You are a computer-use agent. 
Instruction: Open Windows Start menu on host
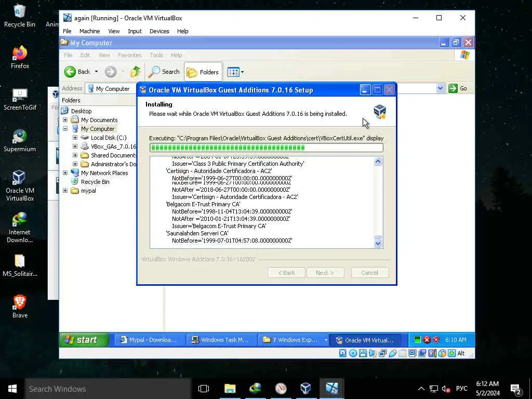coord(12,389)
